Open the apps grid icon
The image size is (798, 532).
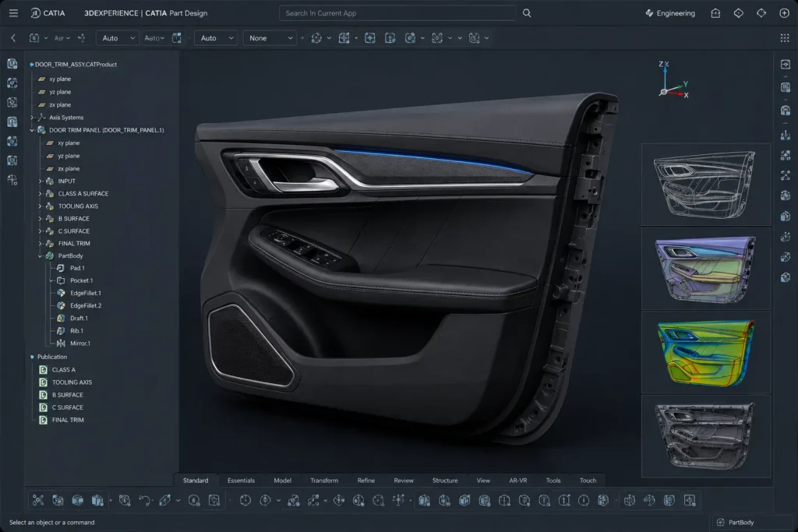tap(785, 38)
